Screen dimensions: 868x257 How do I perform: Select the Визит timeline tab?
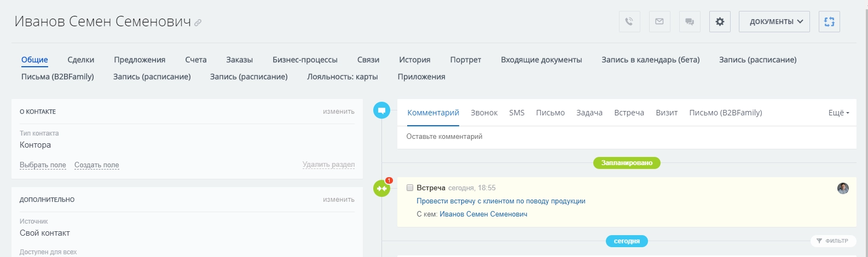pyautogui.click(x=667, y=113)
